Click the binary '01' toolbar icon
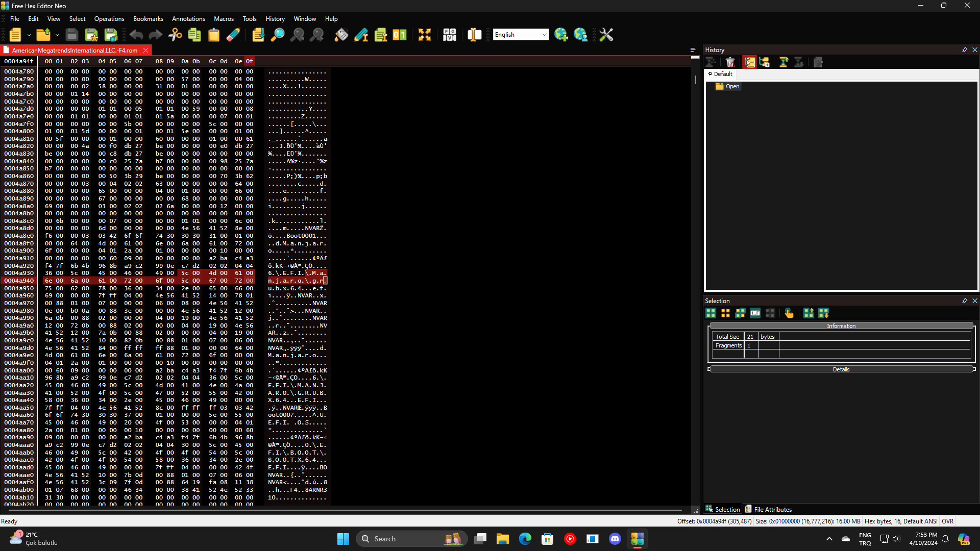The height and width of the screenshot is (551, 980). (400, 35)
